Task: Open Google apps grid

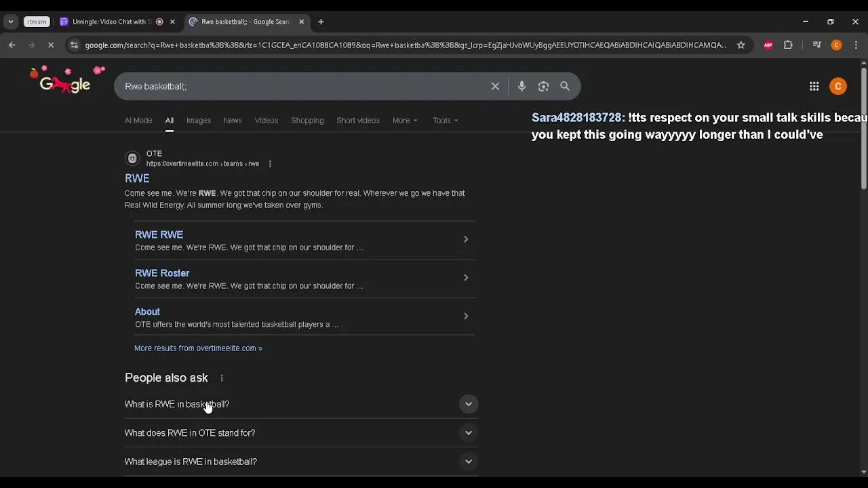Action: tap(814, 86)
